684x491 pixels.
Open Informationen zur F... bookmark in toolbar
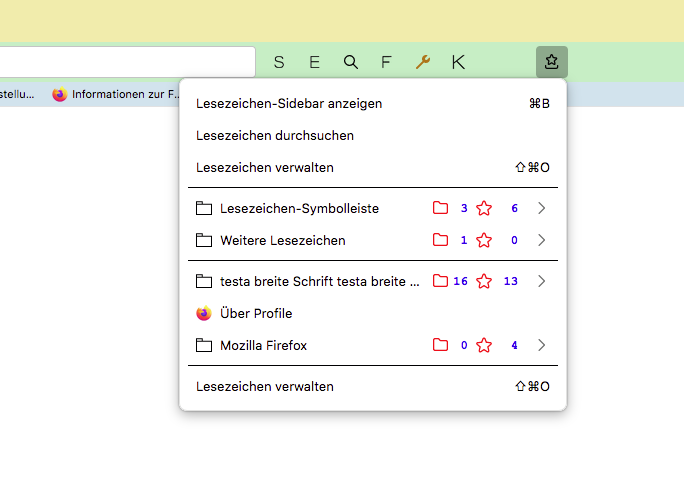116,95
